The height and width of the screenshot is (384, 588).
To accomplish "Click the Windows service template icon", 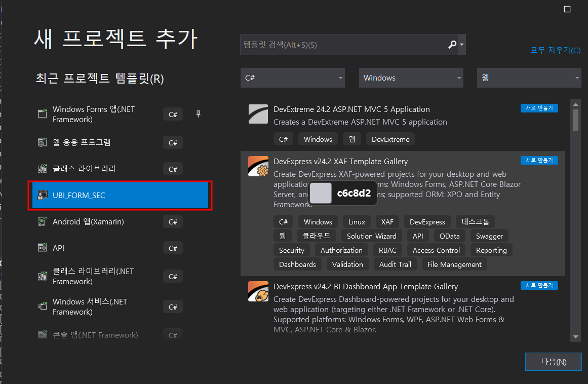I will 43,306.
